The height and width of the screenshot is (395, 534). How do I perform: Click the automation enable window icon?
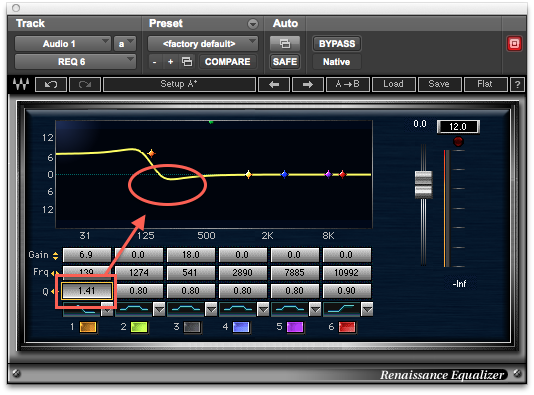click(285, 44)
